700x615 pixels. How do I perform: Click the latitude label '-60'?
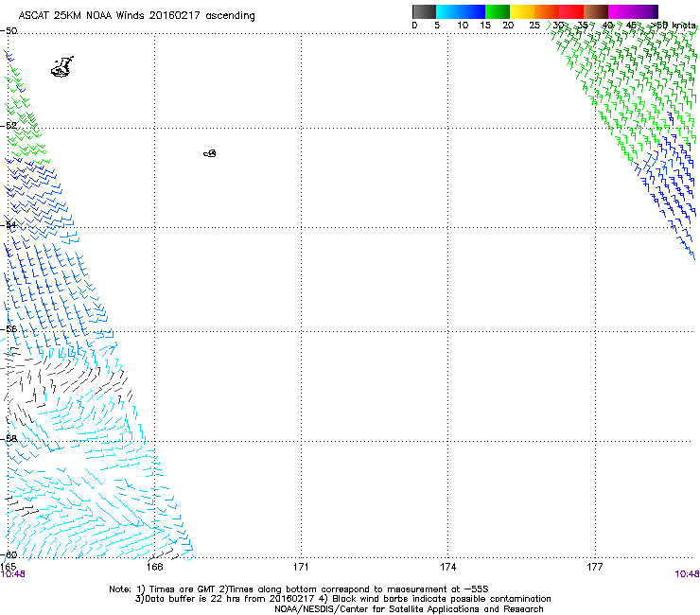click(9, 554)
